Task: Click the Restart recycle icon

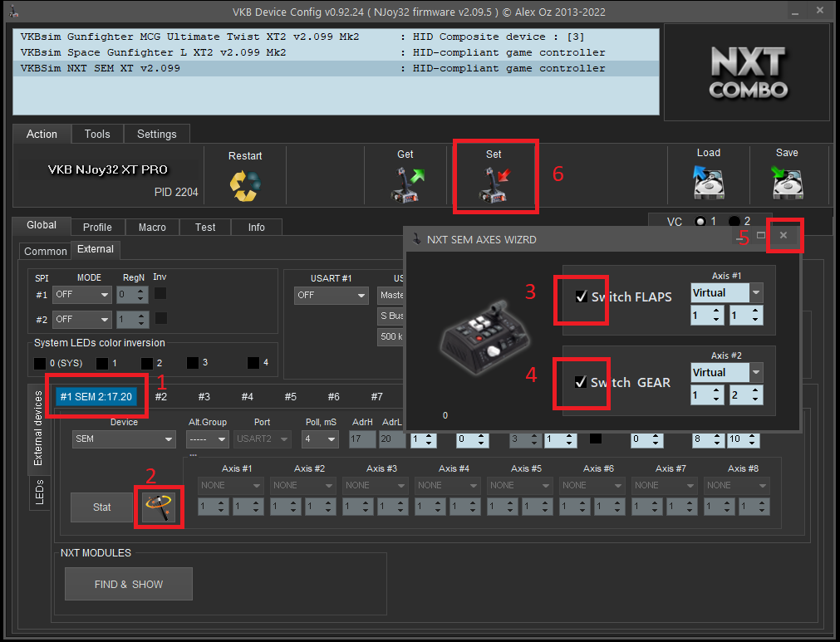Action: [x=245, y=185]
